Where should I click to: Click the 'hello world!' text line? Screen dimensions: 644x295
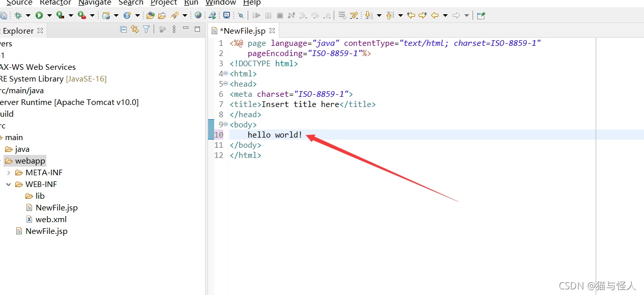click(x=275, y=135)
